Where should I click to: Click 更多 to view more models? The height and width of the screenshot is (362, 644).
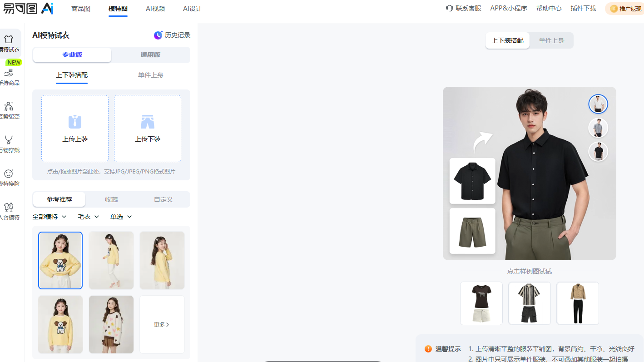click(162, 324)
